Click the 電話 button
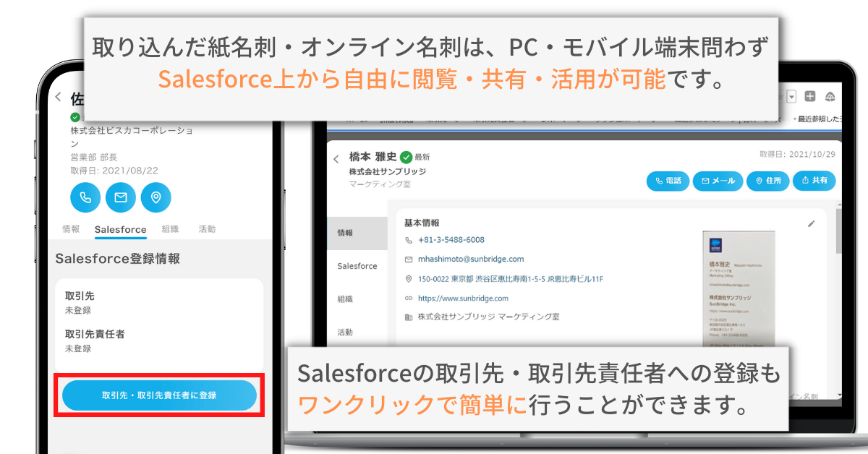Image resolution: width=868 pixels, height=454 pixels. 668,181
